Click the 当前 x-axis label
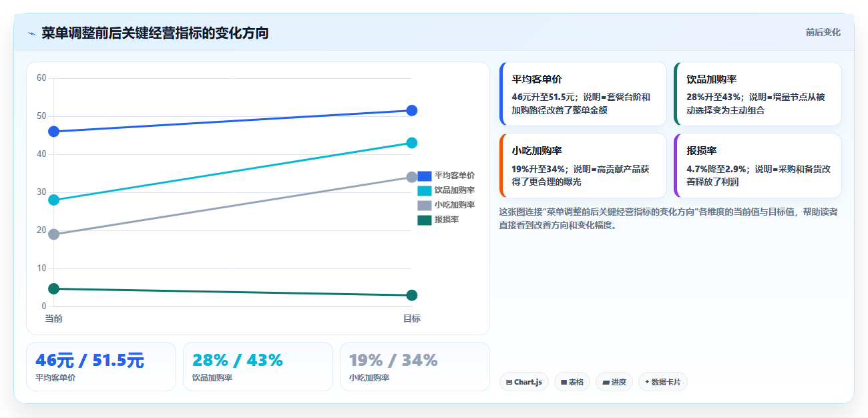This screenshot has width=868, height=418. pos(54,319)
